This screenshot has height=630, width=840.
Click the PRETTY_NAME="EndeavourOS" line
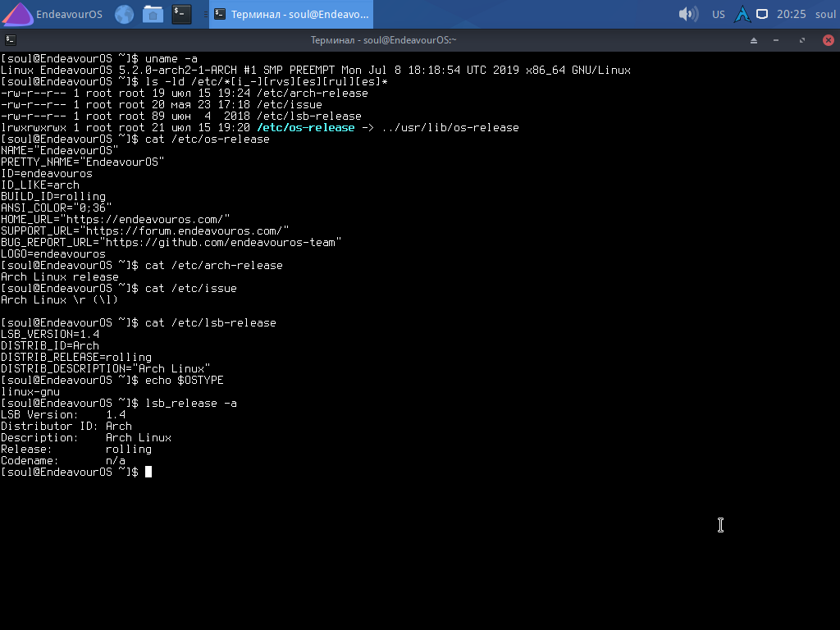[83, 162]
